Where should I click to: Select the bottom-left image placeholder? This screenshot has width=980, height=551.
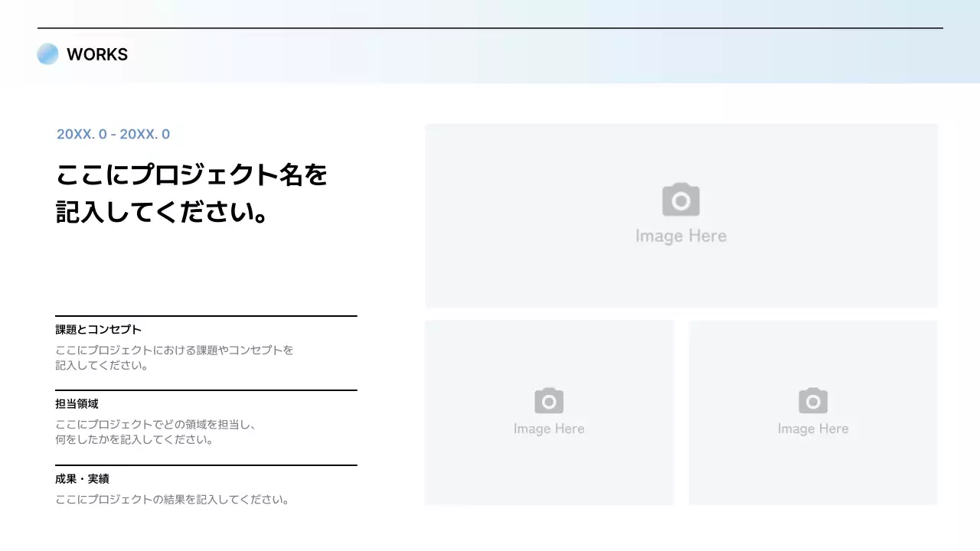(x=548, y=412)
